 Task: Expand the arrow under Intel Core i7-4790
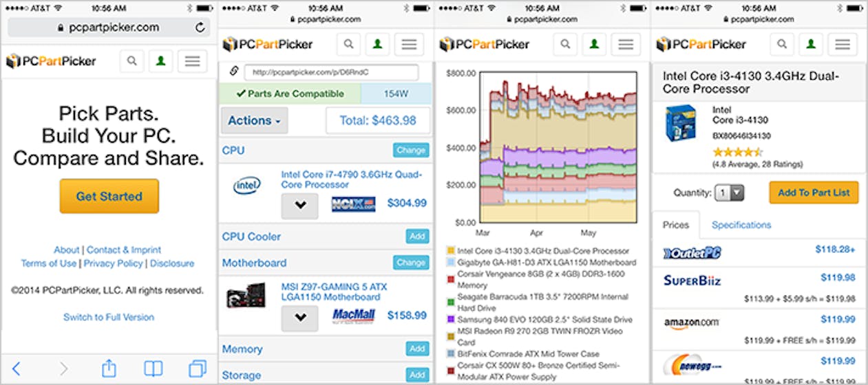click(299, 206)
